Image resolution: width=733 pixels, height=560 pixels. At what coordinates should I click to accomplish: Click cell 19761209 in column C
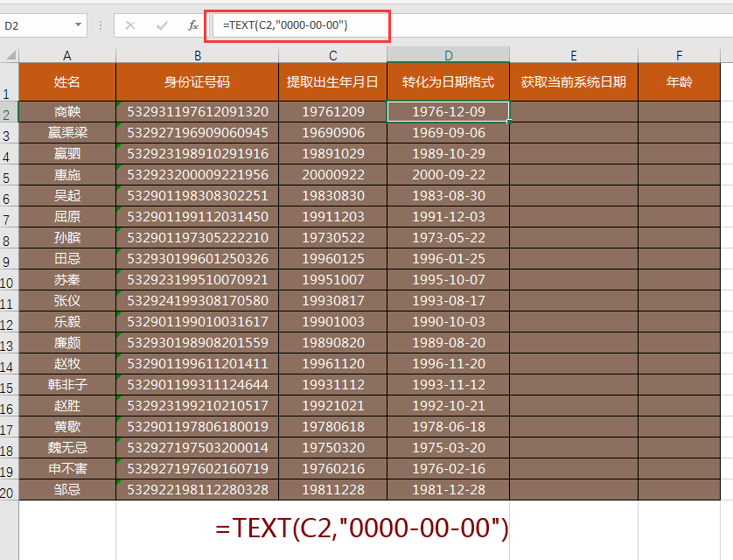point(333,112)
